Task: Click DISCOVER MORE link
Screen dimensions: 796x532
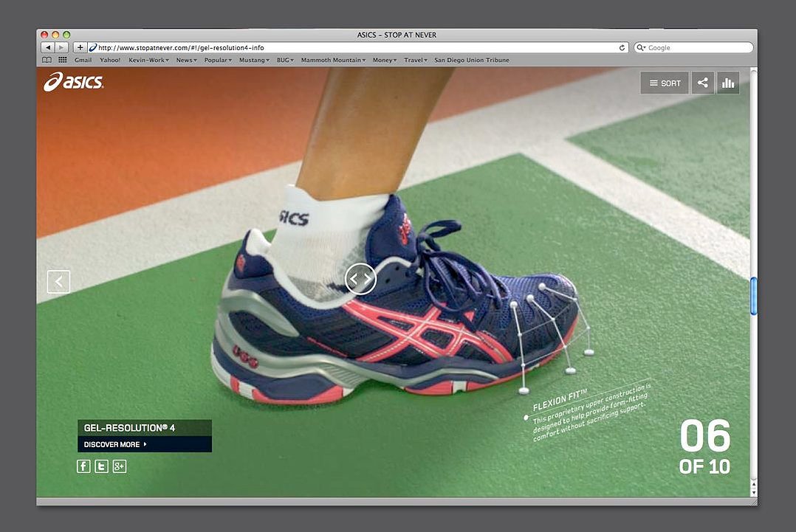Action: (x=145, y=444)
